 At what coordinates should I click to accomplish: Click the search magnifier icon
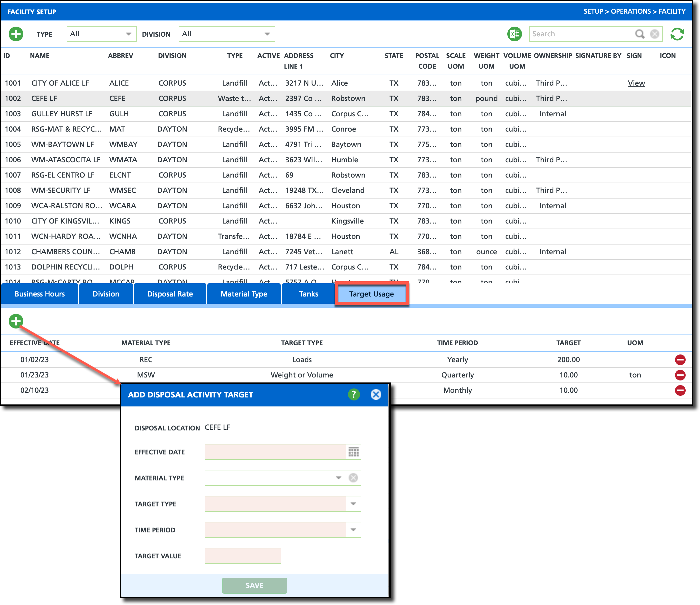click(640, 34)
